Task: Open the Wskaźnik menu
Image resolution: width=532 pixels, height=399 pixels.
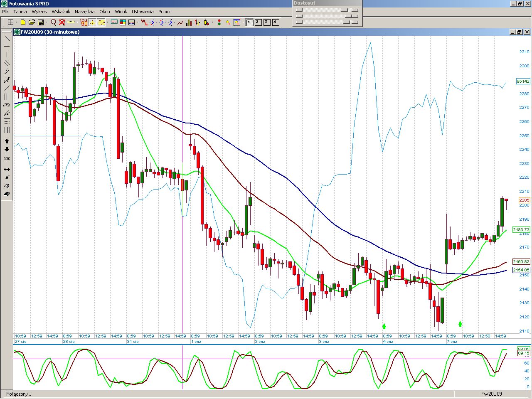Action: [x=61, y=12]
